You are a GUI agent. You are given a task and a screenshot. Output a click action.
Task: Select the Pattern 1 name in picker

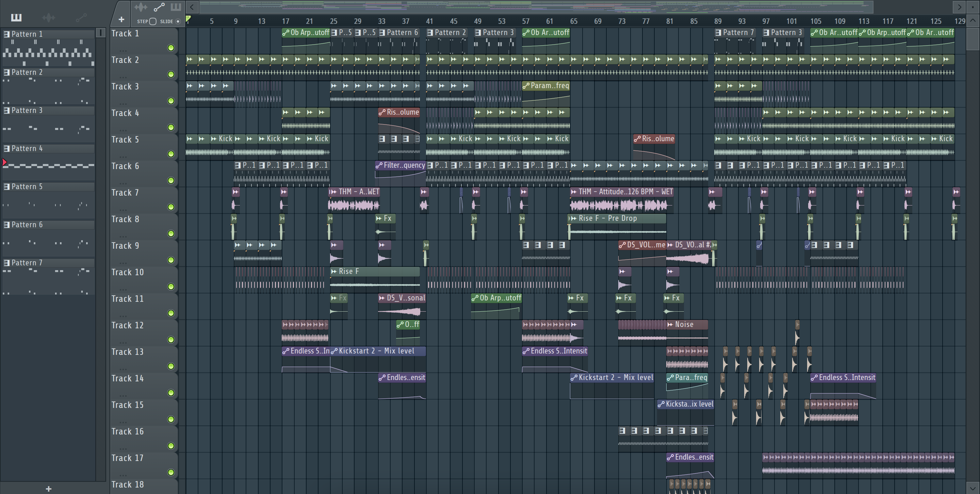click(x=27, y=34)
